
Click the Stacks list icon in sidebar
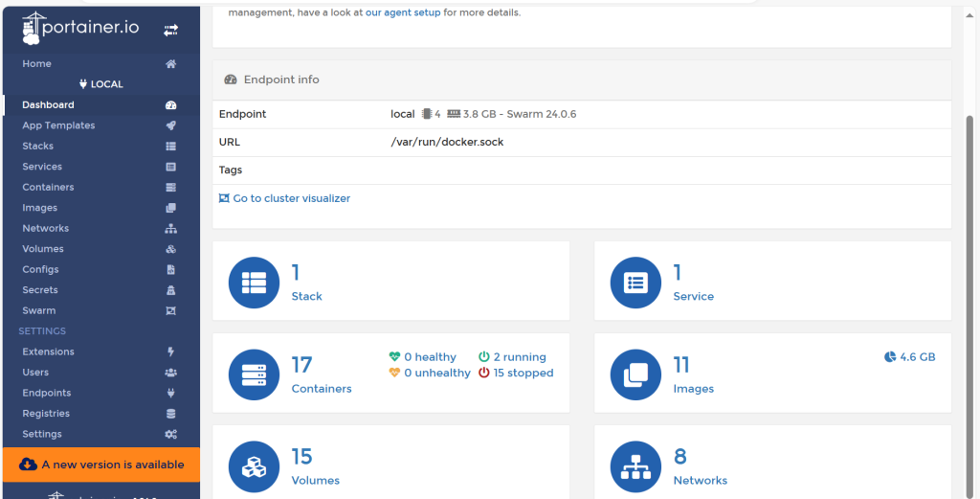coord(170,147)
